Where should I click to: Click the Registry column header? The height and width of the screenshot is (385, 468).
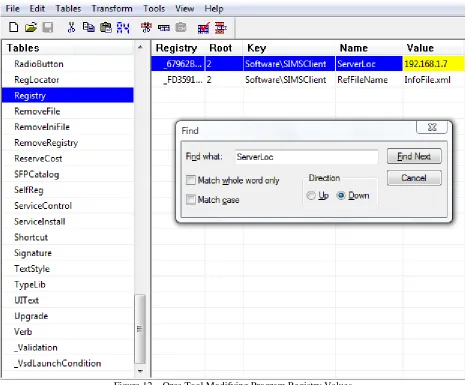coord(177,48)
